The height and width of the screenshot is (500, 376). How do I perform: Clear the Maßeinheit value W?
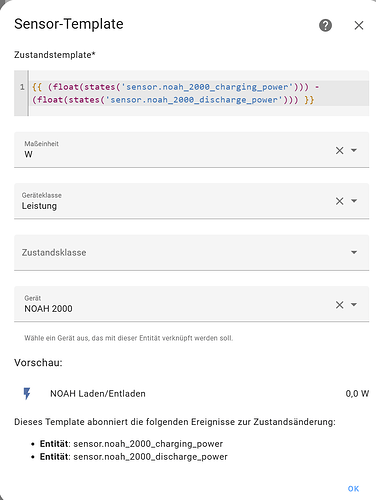coord(339,150)
